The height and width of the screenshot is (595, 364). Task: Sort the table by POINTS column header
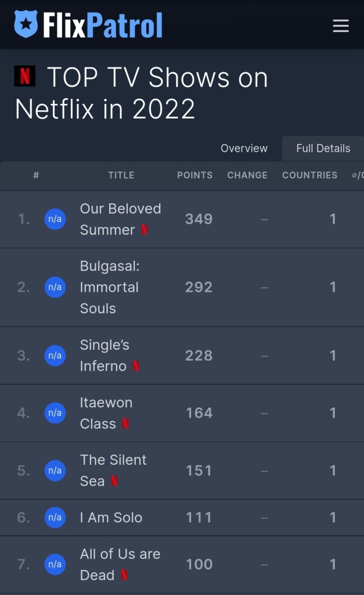194,175
